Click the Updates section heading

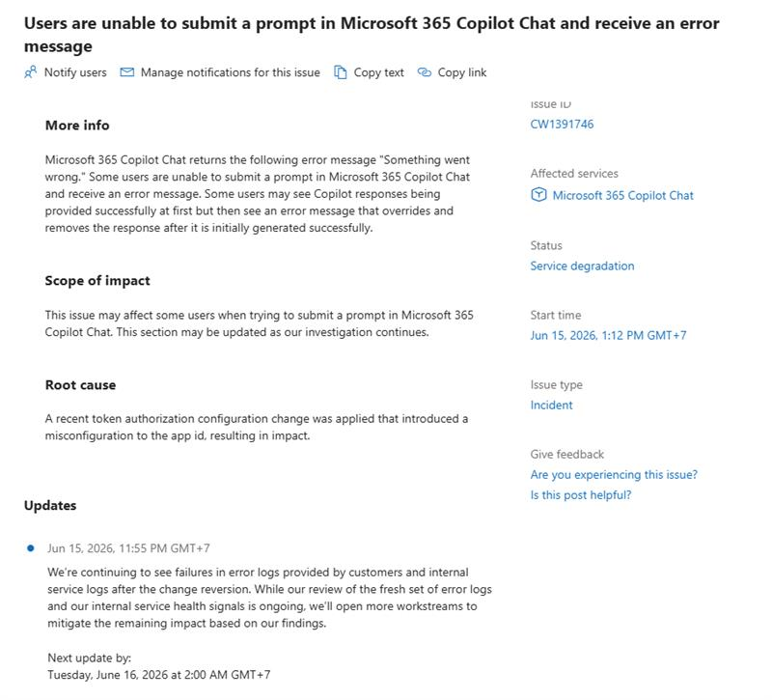click(x=50, y=505)
